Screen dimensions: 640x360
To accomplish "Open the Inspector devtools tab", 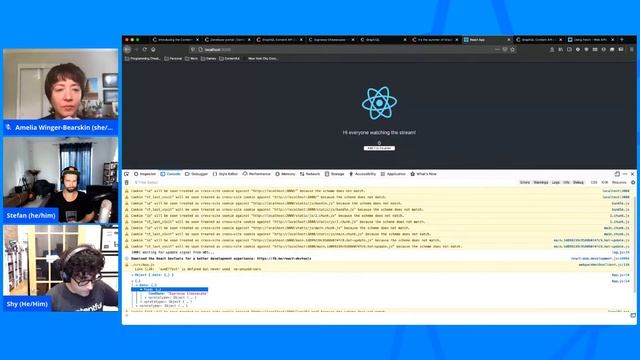I will [145, 174].
